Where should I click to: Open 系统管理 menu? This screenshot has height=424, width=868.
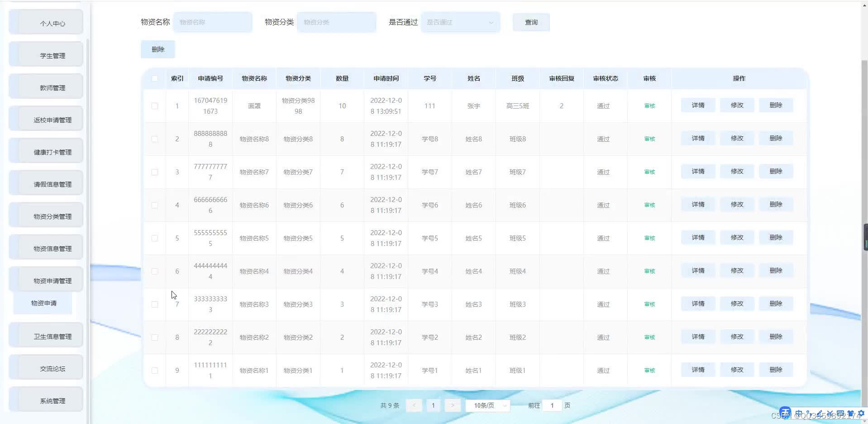(46, 400)
